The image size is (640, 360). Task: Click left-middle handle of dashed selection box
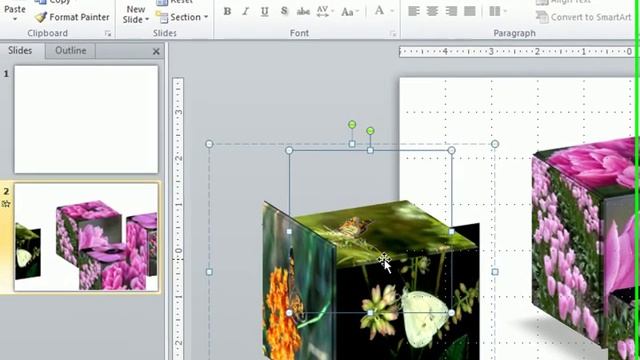click(209, 272)
